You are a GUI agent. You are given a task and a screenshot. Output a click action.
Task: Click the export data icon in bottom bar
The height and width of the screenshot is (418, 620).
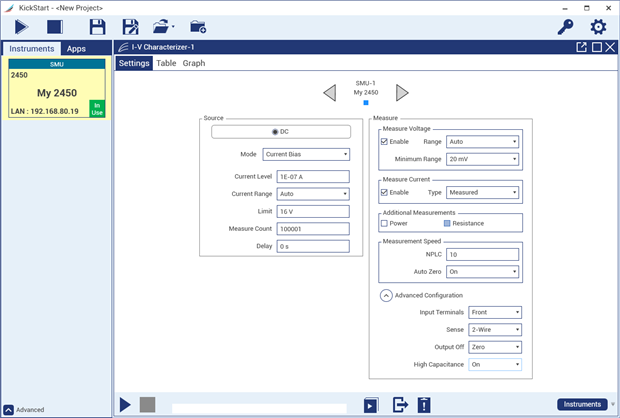click(400, 405)
